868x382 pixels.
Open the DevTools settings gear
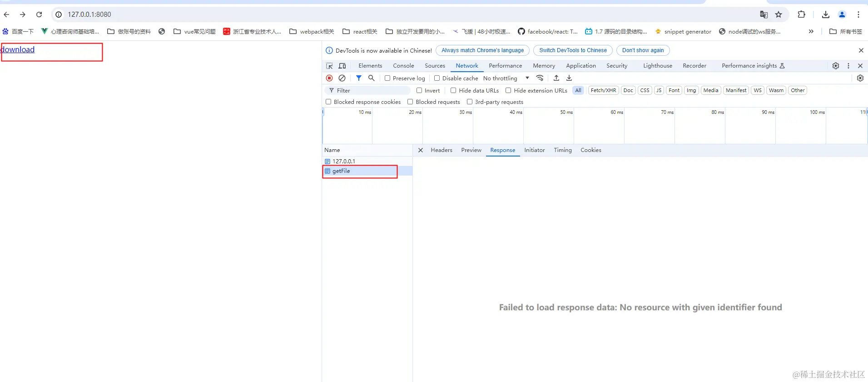pyautogui.click(x=836, y=66)
